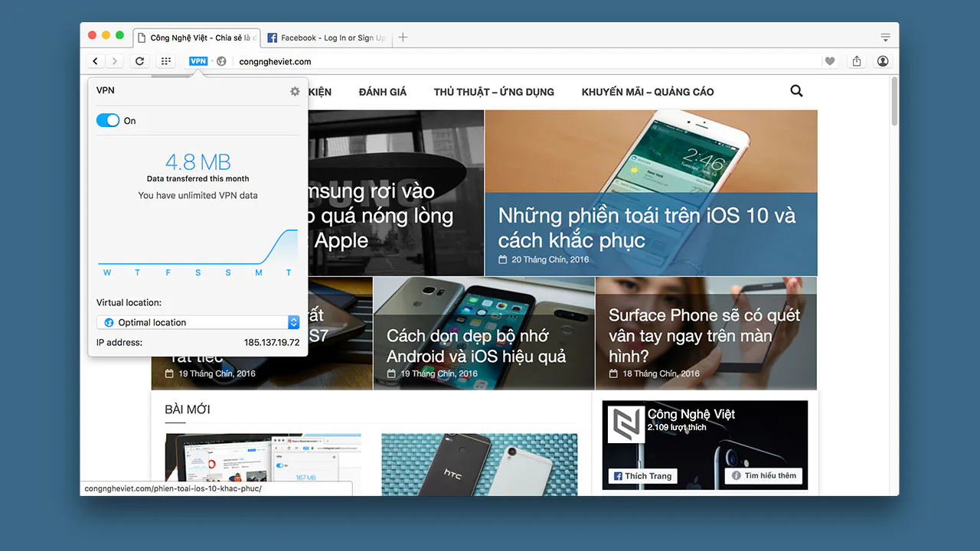This screenshot has height=551, width=980.
Task: Click the 18 Tháng Chín, 2016 date
Action: tap(661, 373)
